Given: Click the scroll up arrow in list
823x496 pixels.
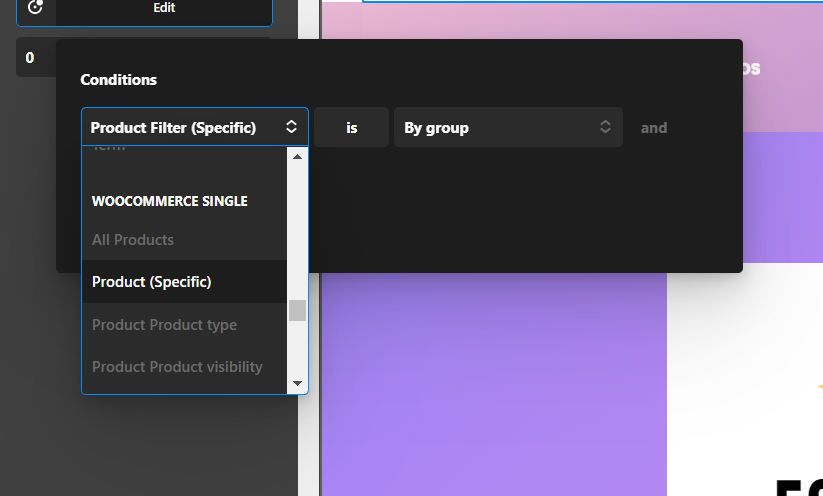Looking at the screenshot, I should pos(297,157).
